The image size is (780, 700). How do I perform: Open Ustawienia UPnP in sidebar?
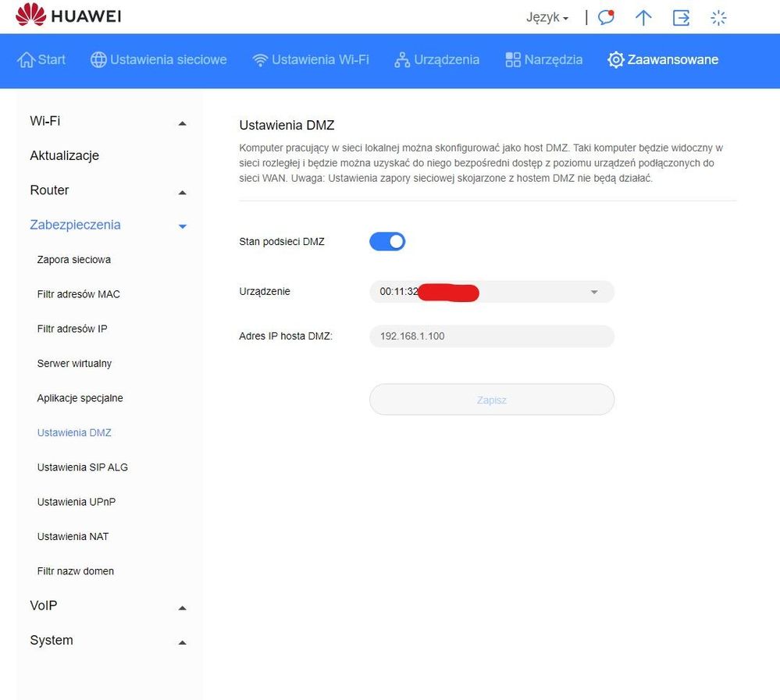[76, 502]
